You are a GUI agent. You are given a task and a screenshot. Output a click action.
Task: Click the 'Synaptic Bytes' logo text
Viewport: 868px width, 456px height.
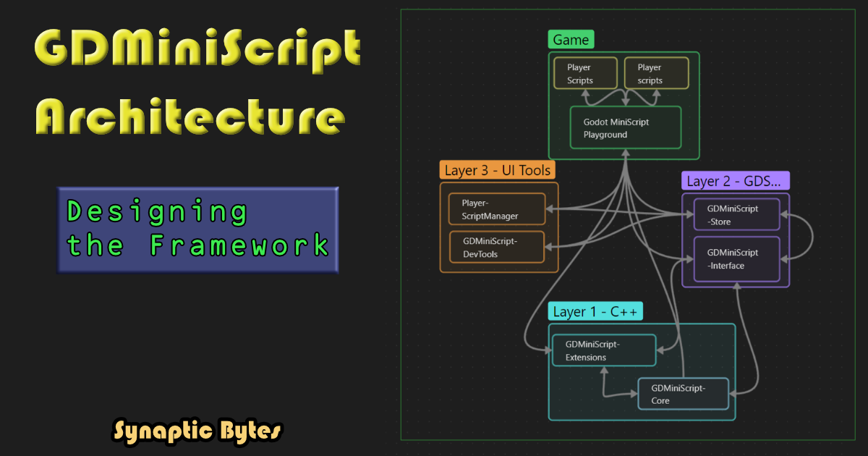[x=197, y=431]
